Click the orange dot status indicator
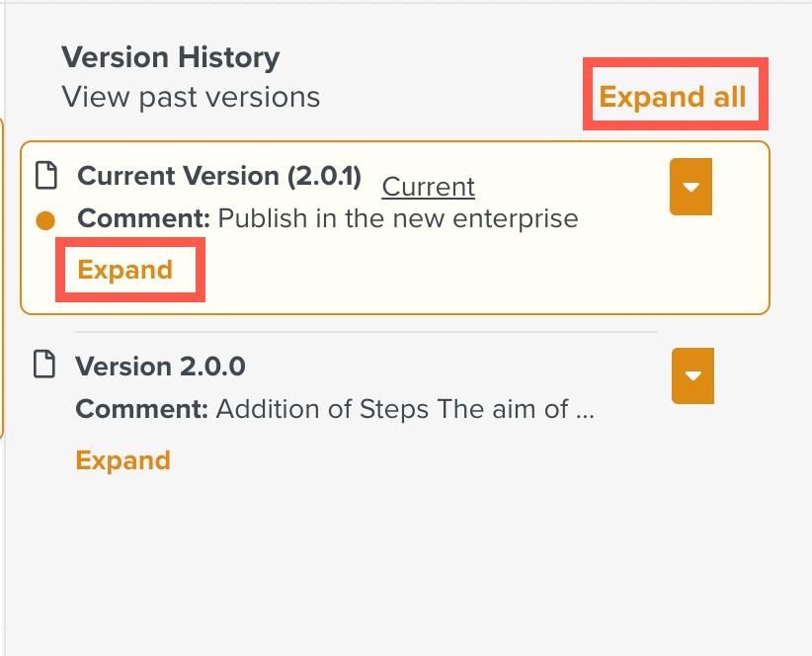 [45, 220]
